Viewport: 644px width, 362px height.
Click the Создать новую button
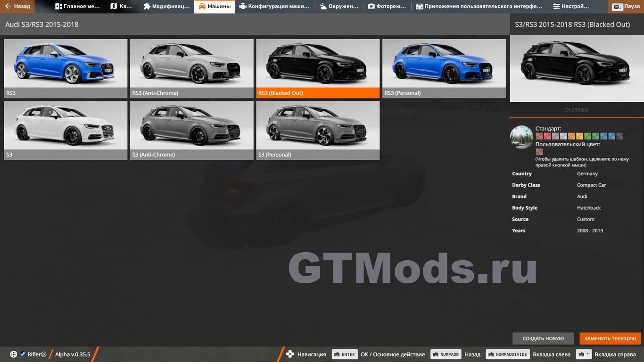(x=543, y=338)
